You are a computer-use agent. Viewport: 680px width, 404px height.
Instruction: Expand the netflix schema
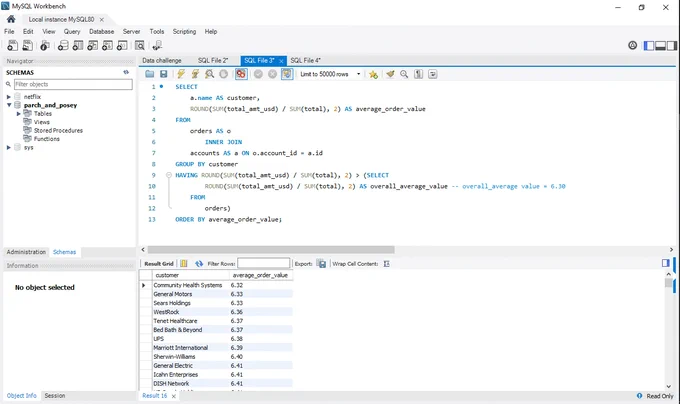9,97
